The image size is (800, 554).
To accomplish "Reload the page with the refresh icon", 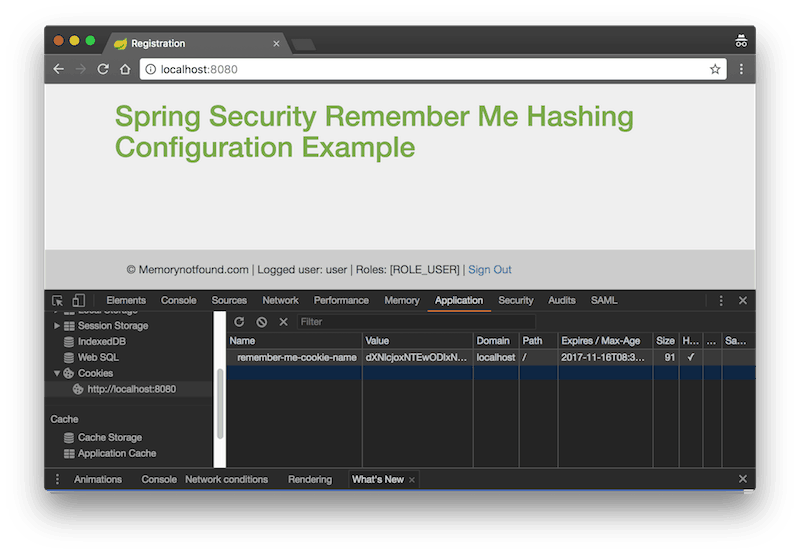I will [x=103, y=69].
